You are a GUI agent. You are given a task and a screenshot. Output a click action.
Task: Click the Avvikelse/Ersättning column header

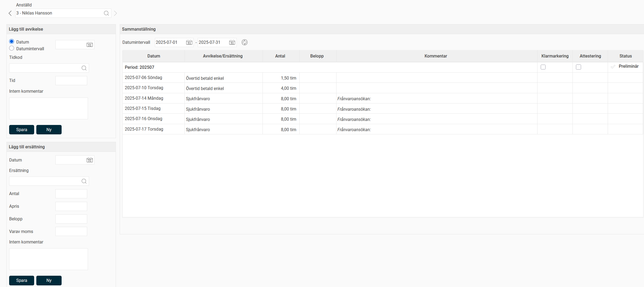point(223,56)
